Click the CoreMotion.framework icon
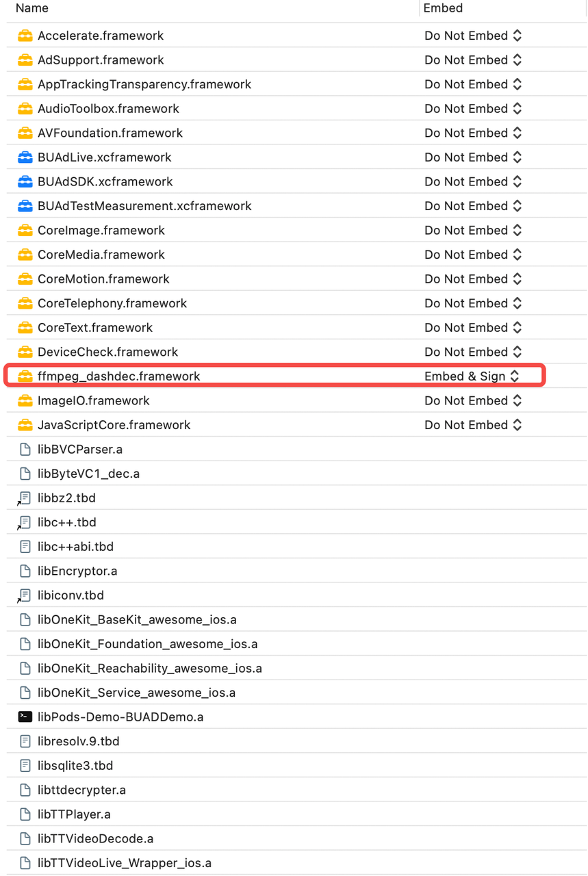 click(x=25, y=279)
